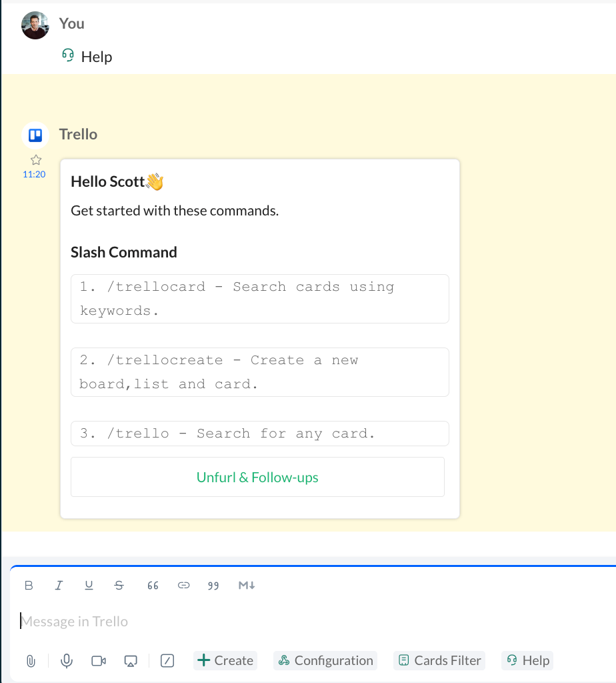The image size is (616, 683).
Task: Open the Cards Filter action
Action: [x=439, y=660]
